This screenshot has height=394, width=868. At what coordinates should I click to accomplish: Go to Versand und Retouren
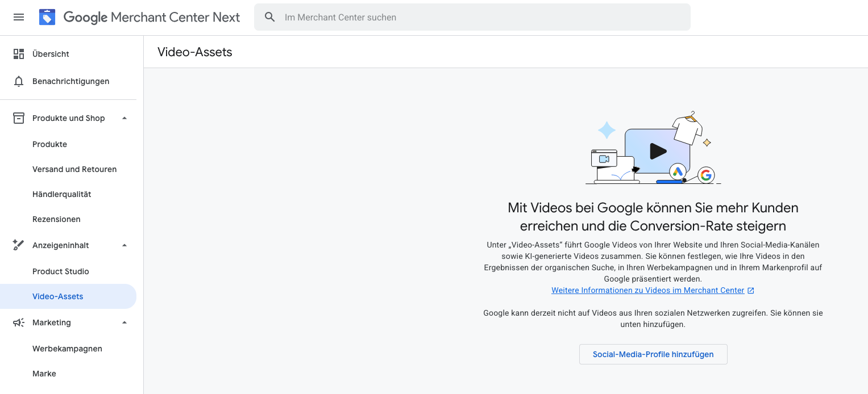point(74,169)
